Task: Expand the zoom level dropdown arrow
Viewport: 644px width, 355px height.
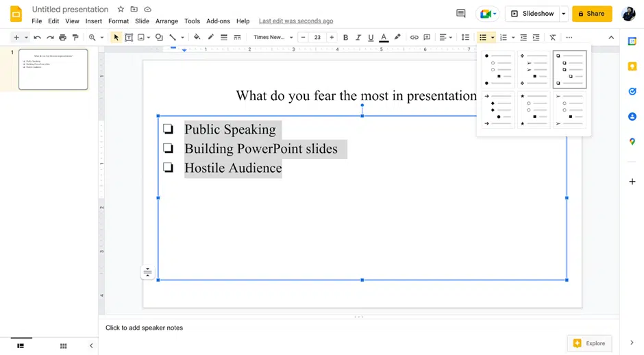Action: 102,38
